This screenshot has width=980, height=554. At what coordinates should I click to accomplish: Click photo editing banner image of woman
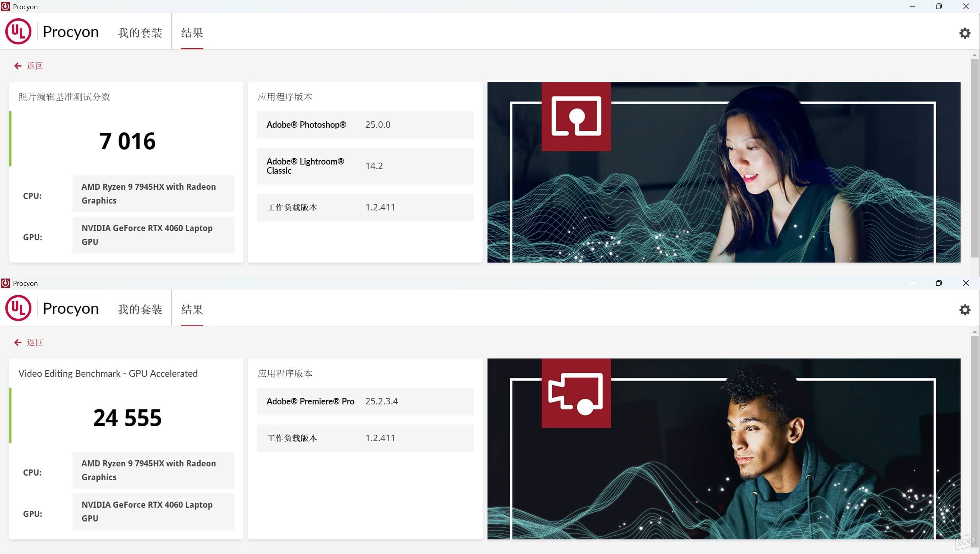(724, 172)
